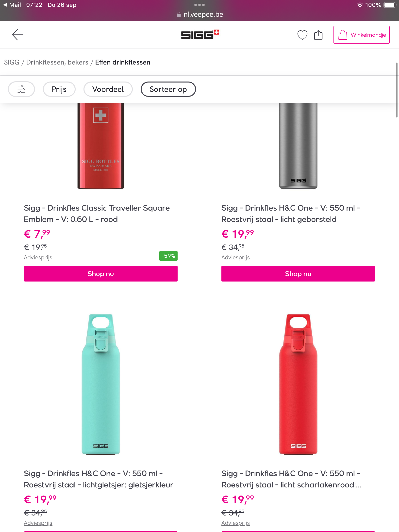
Task: Open Drinkflessen, bekers breadcrumb category
Action: point(57,62)
